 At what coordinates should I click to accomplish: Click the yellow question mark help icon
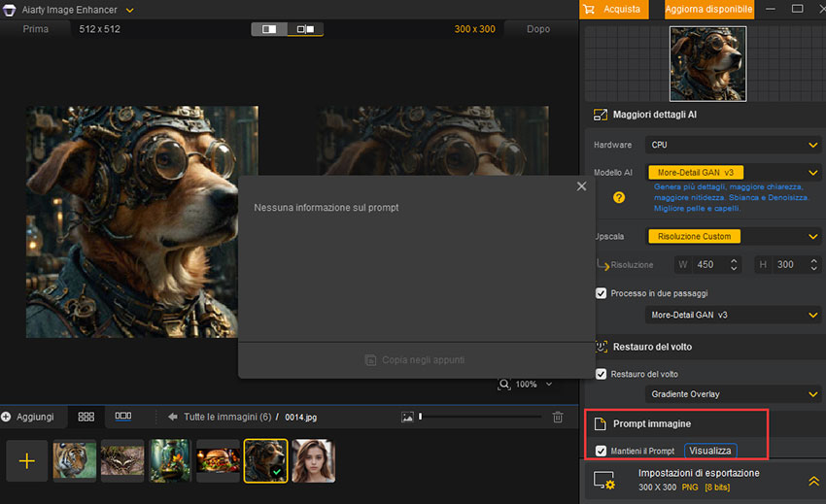coord(619,197)
